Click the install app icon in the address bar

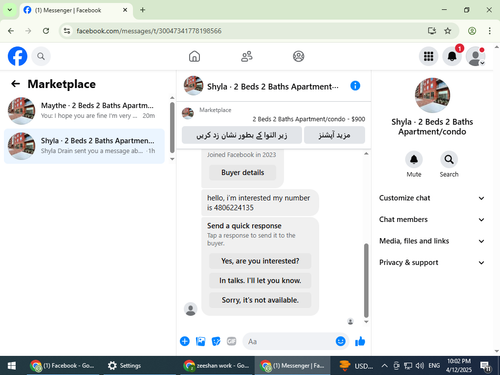pyautogui.click(x=432, y=31)
